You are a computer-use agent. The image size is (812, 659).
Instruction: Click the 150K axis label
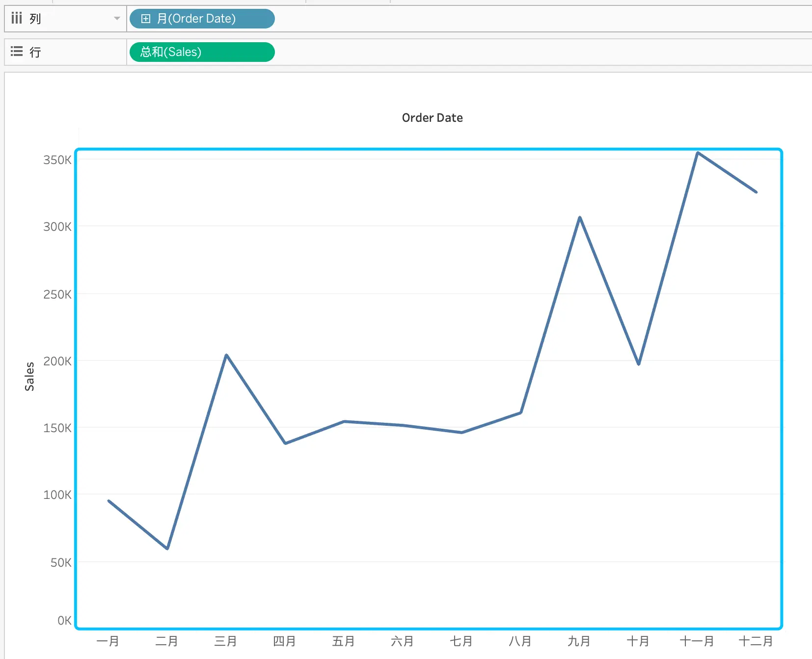[57, 428]
